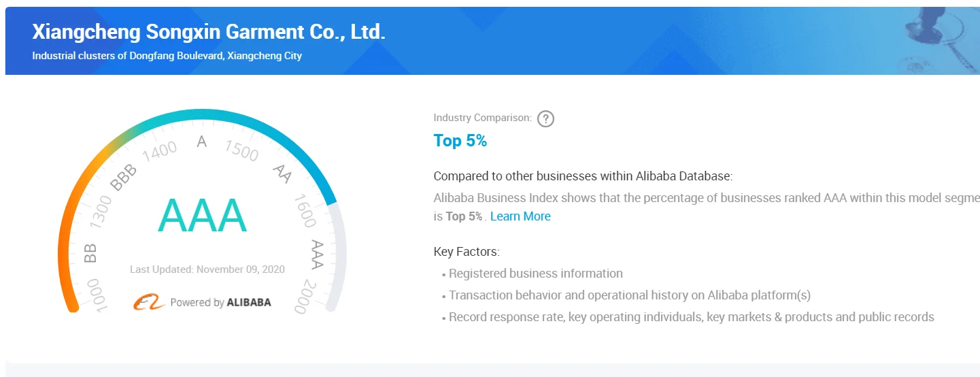980x377 pixels.
Task: Click the Transaction behavior and operational history item
Action: pos(629,295)
